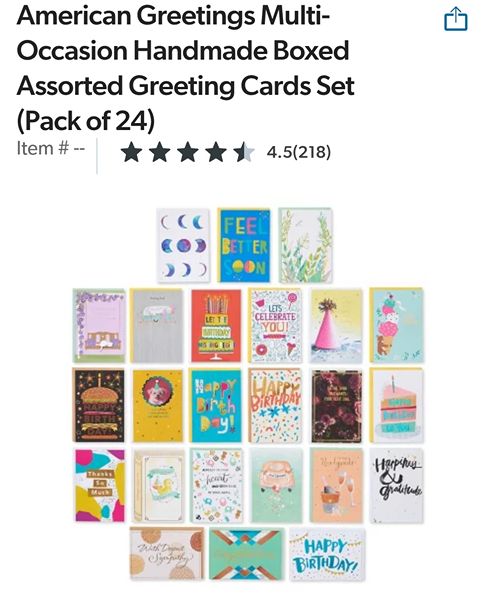Select the dark floral card
This screenshot has width=501, height=600.
336,406
